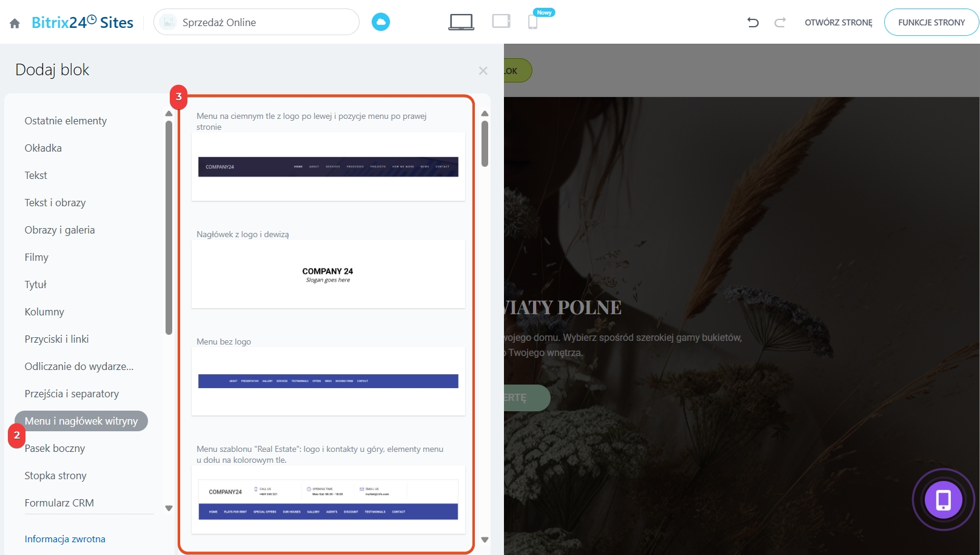
Task: Choose Real Estate menu template block
Action: (328, 499)
